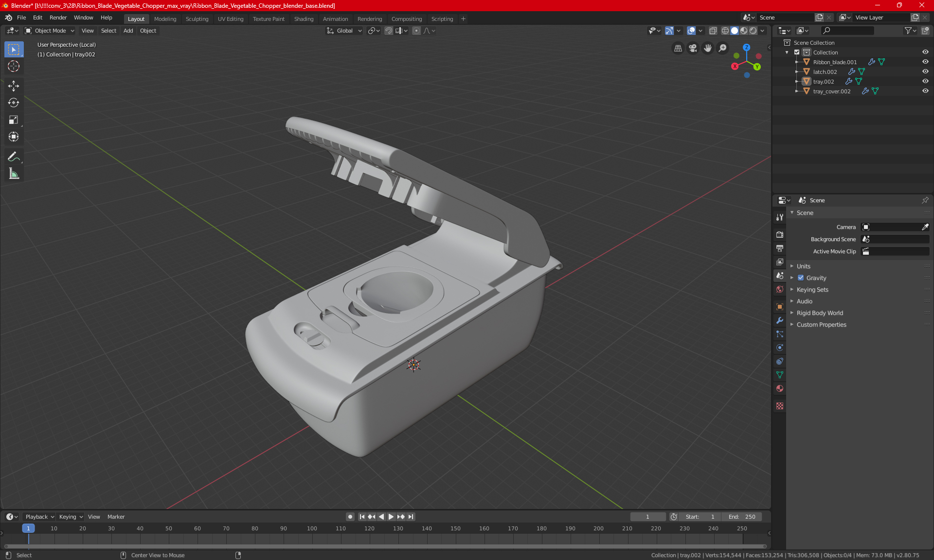
Task: Hide latch.002 using its eye icon
Action: click(925, 72)
